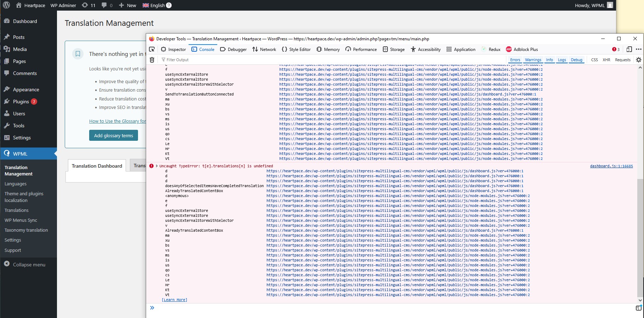Open the DevTools three-dots customize menu
The width and height of the screenshot is (644, 318).
(638, 50)
